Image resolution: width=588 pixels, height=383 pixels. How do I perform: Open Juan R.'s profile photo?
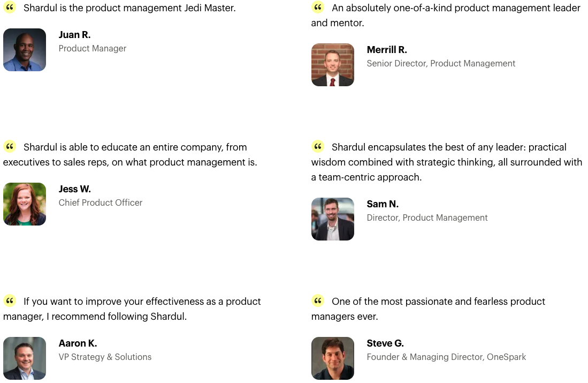point(25,50)
